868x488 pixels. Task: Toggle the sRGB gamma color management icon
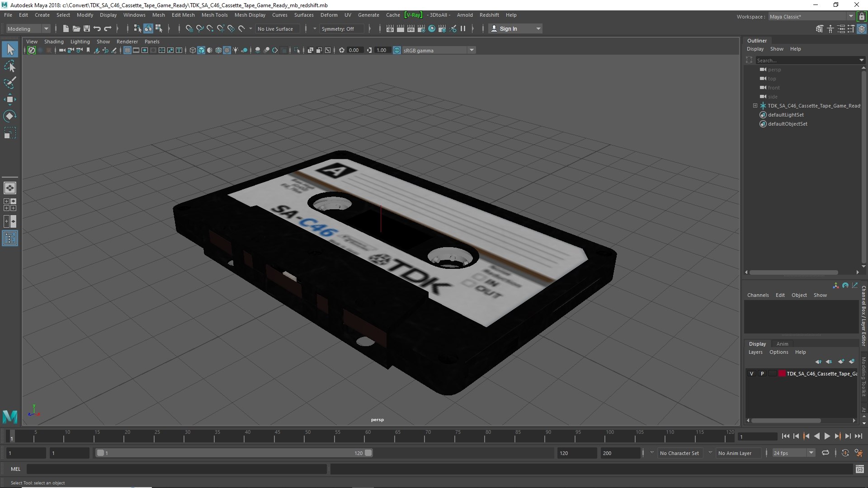(x=397, y=50)
